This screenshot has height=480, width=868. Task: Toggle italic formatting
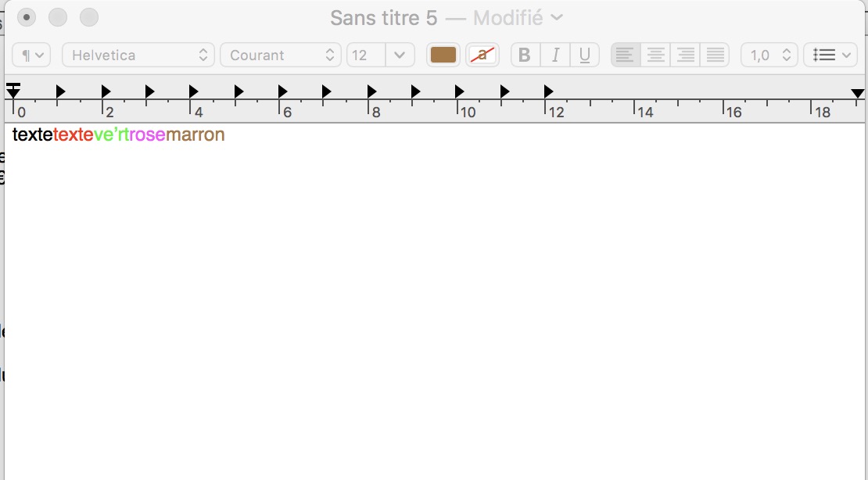click(555, 56)
